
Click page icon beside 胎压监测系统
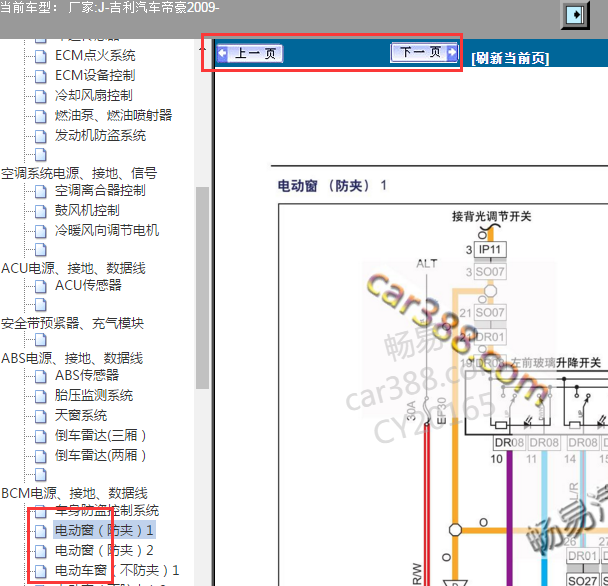tap(40, 397)
